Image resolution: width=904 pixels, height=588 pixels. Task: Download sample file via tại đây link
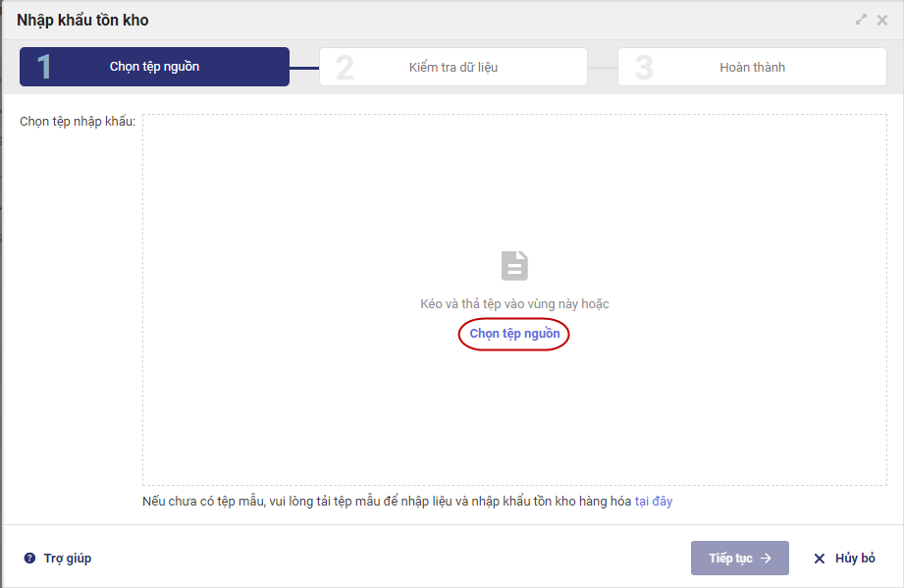[653, 501]
